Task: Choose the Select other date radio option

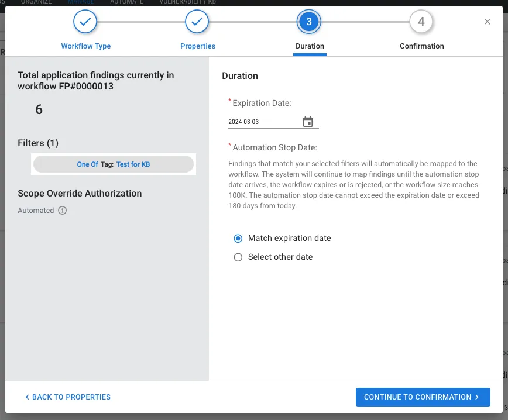Action: click(x=238, y=257)
